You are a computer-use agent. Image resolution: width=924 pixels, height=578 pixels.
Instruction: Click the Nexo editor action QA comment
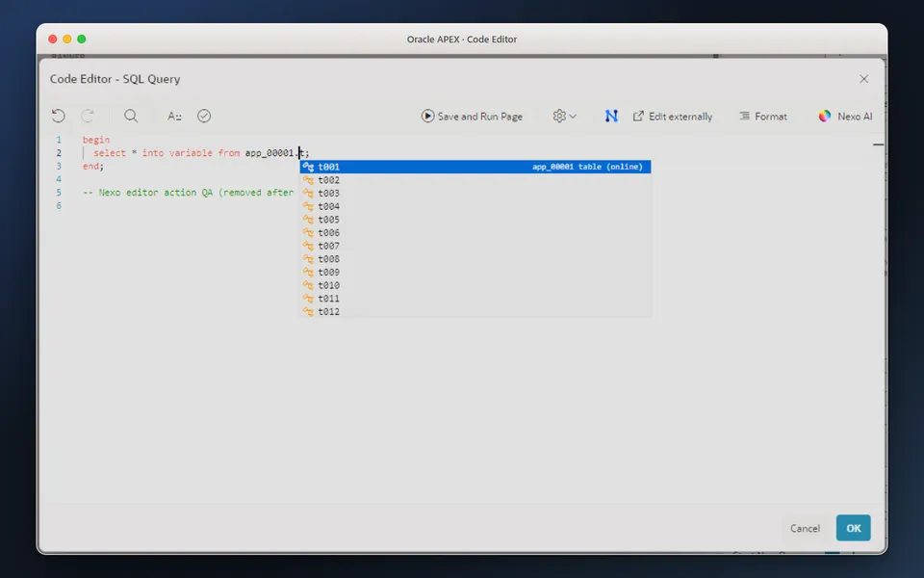pyautogui.click(x=188, y=193)
